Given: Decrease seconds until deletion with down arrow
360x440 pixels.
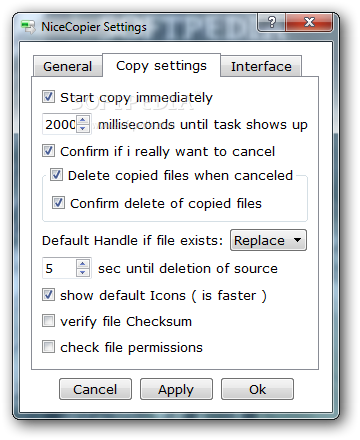Looking at the screenshot, I should (83, 272).
